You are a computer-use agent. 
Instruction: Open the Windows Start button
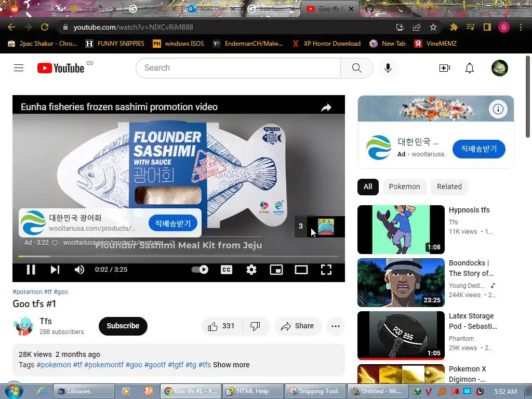point(14,391)
